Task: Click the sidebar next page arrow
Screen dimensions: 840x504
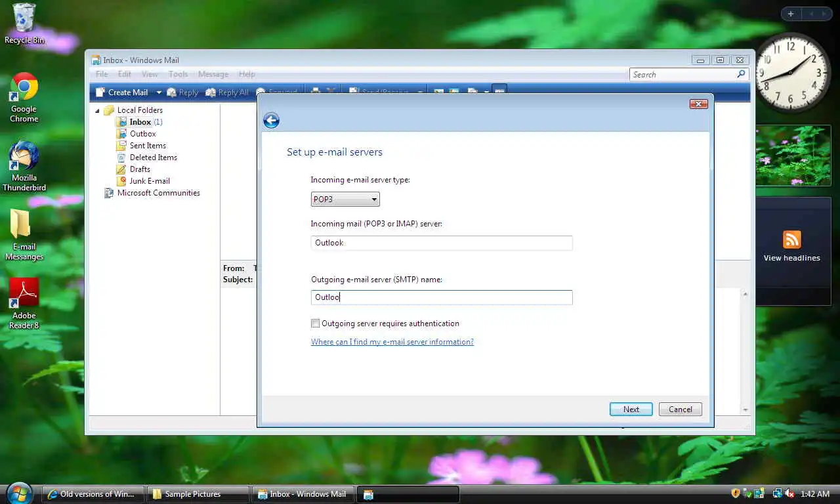Action: (824, 14)
